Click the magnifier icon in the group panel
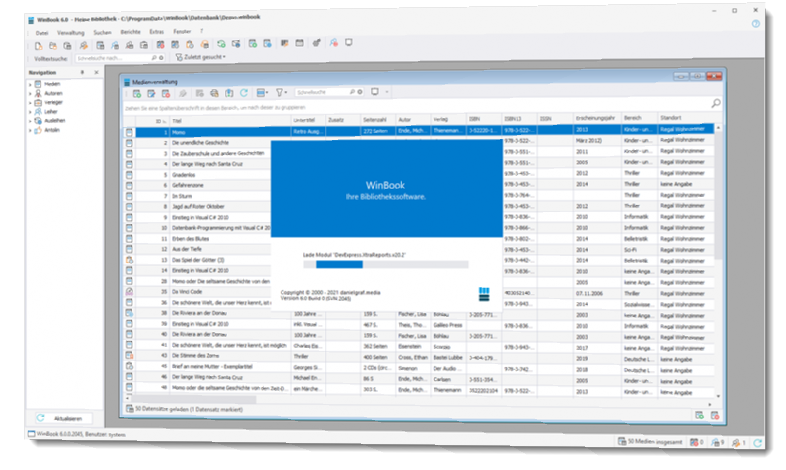The image size is (786, 470). pyautogui.click(x=716, y=103)
